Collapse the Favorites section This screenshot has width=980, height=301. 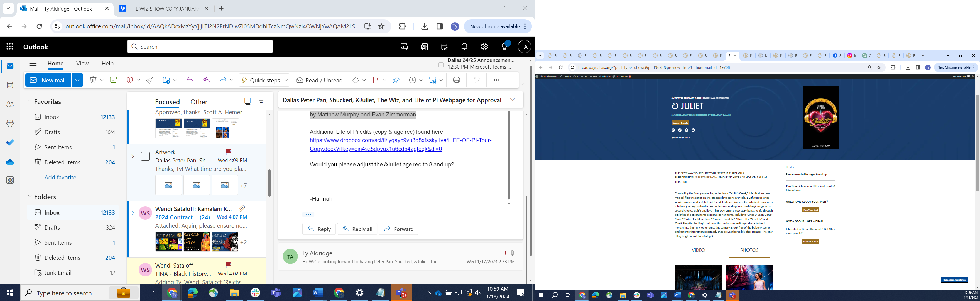[x=30, y=101]
